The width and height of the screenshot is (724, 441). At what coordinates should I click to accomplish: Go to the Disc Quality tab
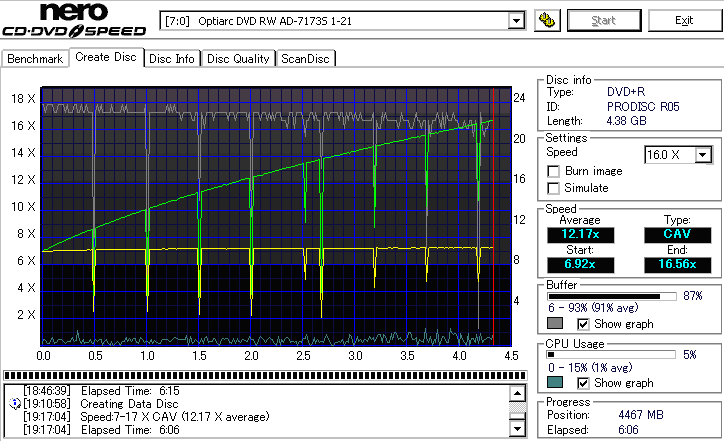click(x=238, y=59)
